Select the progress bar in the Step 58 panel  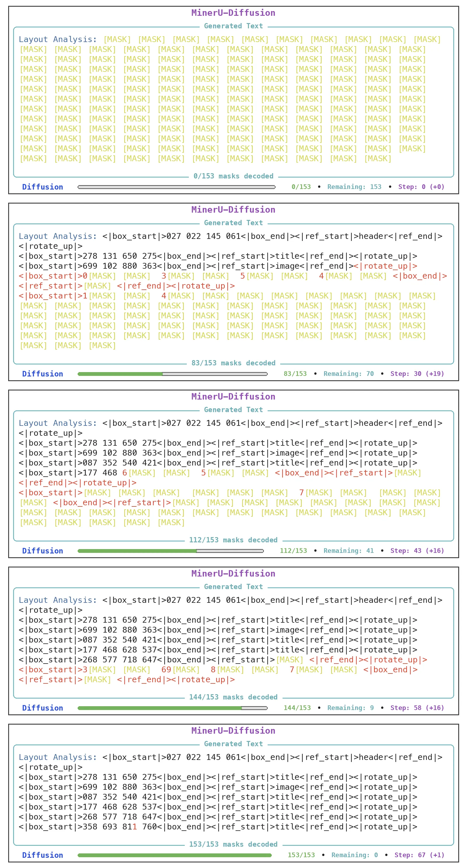click(x=172, y=708)
